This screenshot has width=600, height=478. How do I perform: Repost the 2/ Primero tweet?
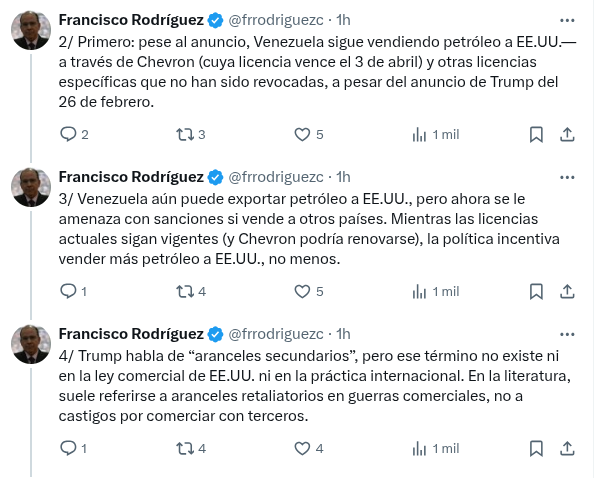pos(184,134)
